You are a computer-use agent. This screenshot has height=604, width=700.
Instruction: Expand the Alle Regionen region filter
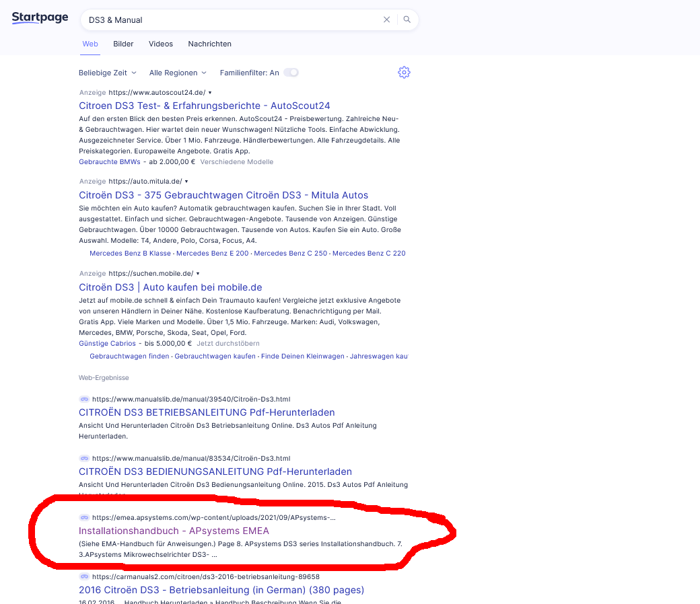tap(178, 73)
